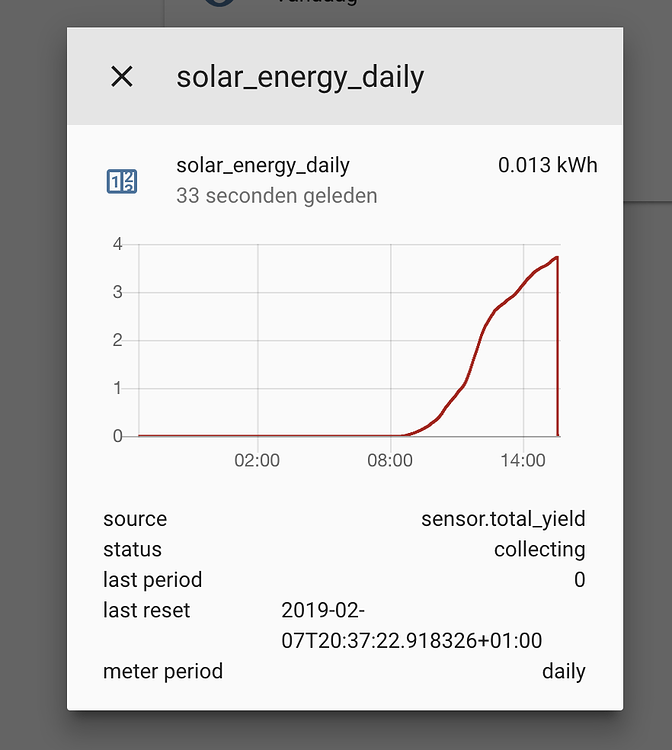This screenshot has width=672, height=750.
Task: Click the 'collecting' status value
Action: (x=540, y=550)
